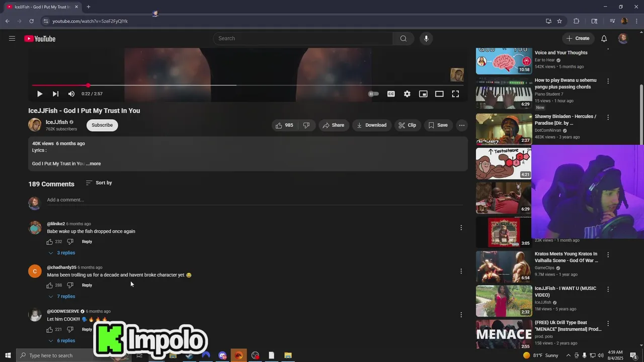Toggle theater mode
The image size is (644, 362).
click(x=439, y=94)
